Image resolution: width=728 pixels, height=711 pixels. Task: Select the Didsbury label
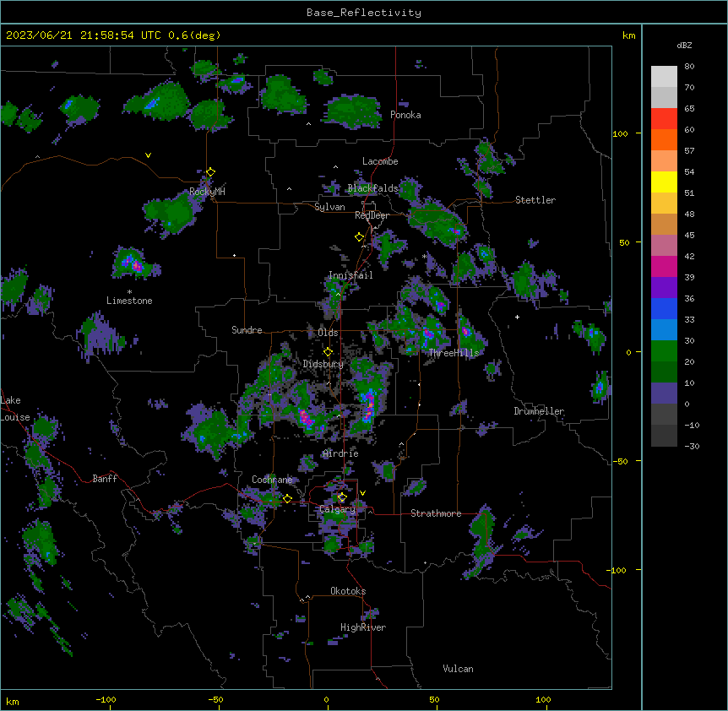coord(323,364)
